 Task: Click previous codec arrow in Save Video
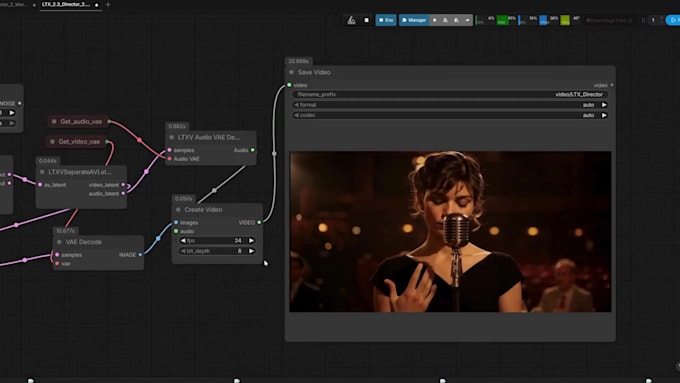coord(296,115)
